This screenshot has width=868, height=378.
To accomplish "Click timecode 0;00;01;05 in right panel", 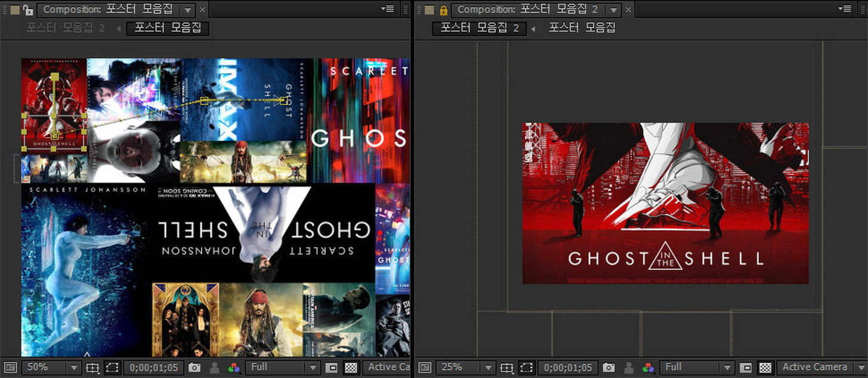I will point(569,368).
